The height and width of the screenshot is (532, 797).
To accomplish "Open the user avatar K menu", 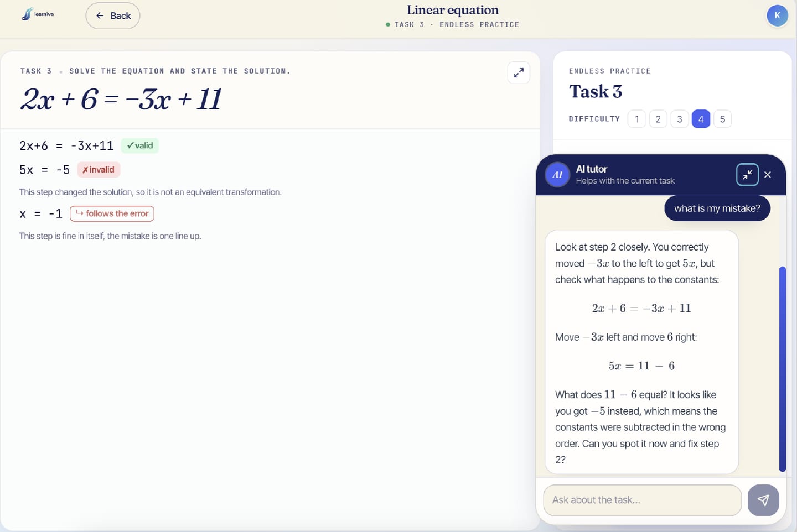I will (777, 15).
